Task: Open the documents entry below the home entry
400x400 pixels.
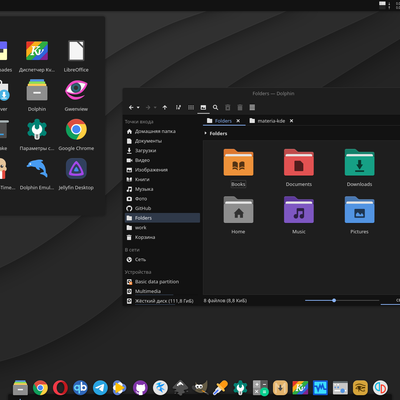Action: 162,141
